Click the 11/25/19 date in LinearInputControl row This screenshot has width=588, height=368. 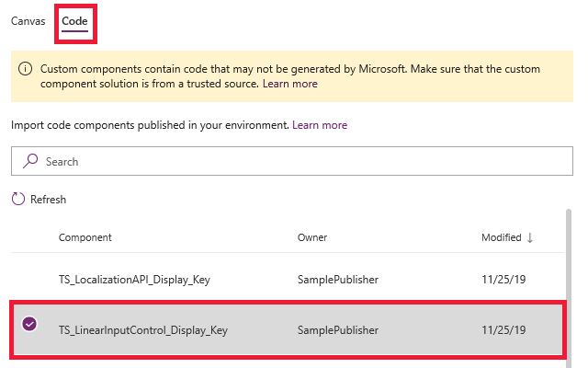(503, 330)
